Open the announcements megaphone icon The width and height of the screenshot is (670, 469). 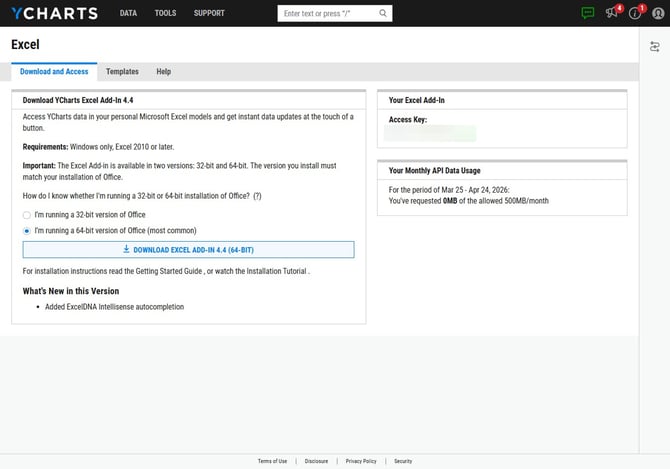pyautogui.click(x=611, y=14)
